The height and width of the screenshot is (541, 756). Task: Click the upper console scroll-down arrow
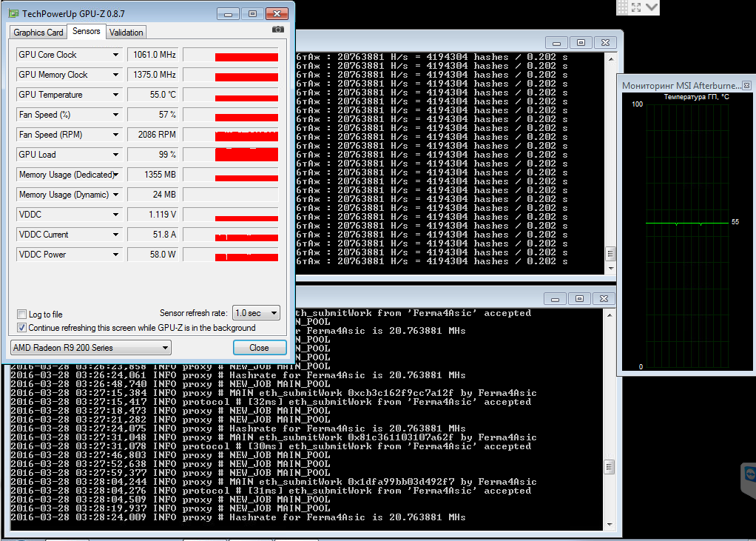611,269
